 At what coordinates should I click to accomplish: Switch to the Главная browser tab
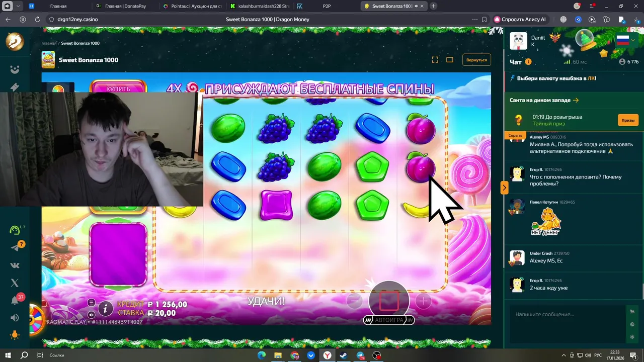pos(58,6)
